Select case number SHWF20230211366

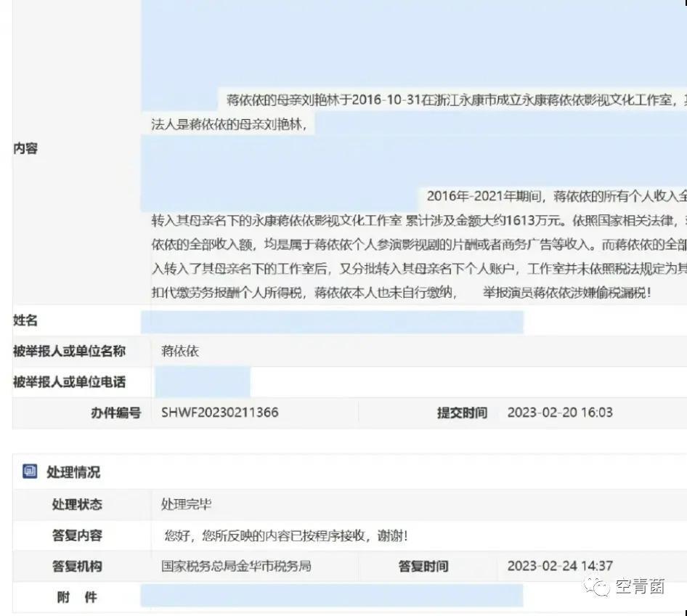[219, 413]
